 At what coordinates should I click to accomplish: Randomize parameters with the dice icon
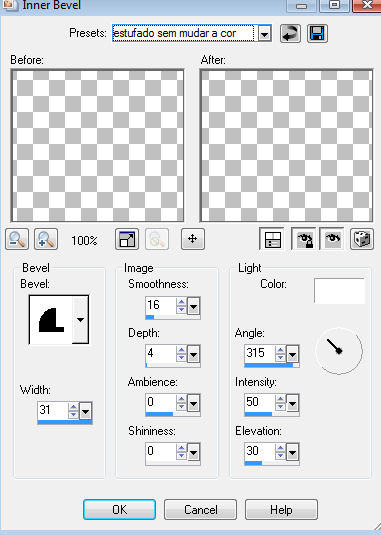pos(362,238)
